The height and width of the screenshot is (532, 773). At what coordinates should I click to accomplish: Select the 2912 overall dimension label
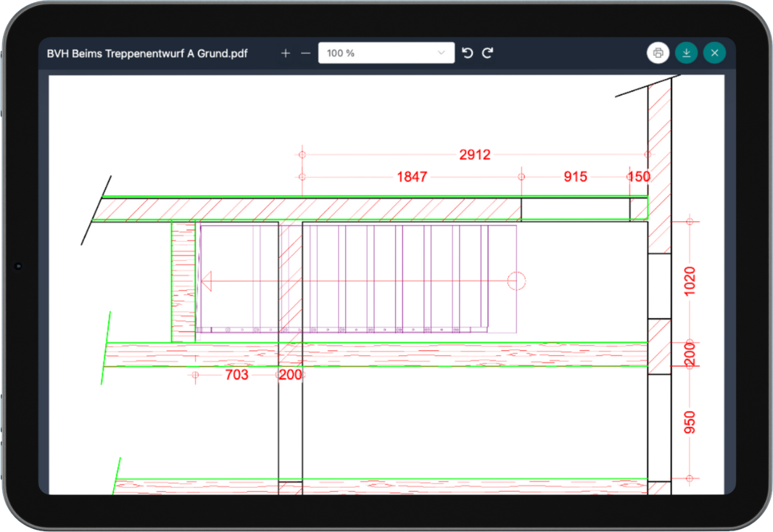pyautogui.click(x=475, y=154)
